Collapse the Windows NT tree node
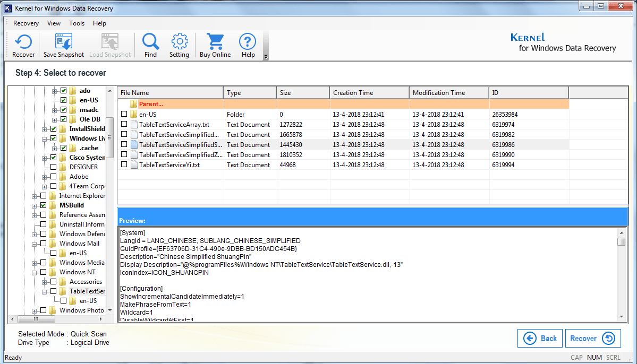This screenshot has width=637, height=364. pyautogui.click(x=35, y=273)
